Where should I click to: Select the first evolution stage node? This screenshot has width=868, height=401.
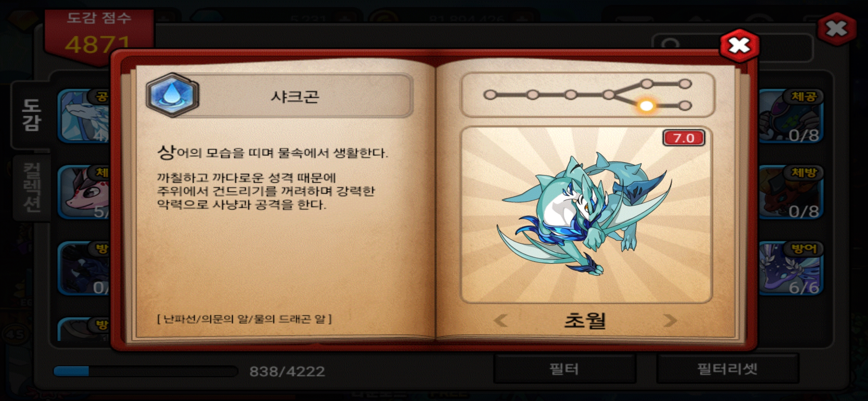pos(490,95)
